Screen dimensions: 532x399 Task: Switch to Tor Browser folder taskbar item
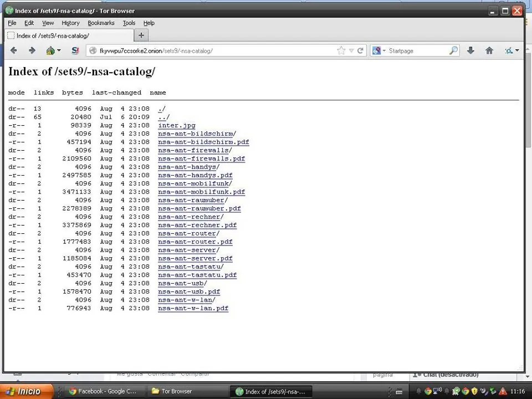point(186,391)
